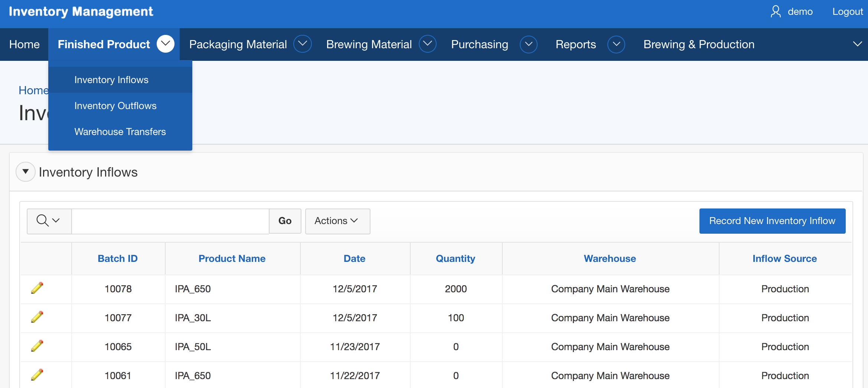Click the Logout link
The height and width of the screenshot is (388, 868).
tap(848, 11)
